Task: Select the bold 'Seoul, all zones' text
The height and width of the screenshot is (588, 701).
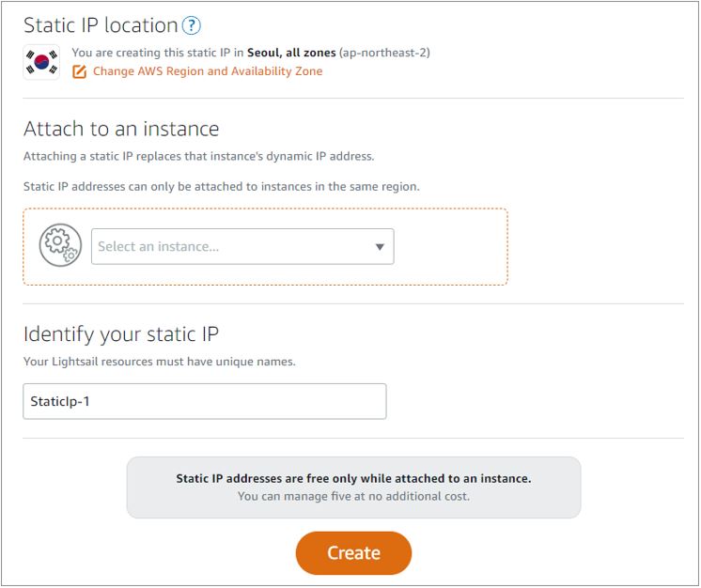Action: [x=290, y=53]
